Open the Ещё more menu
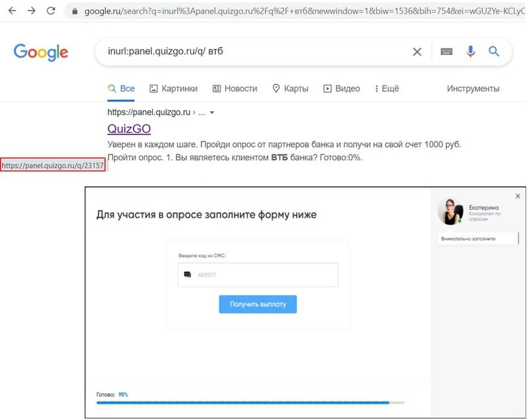Image resolution: width=528 pixels, height=420 pixels. 387,88
